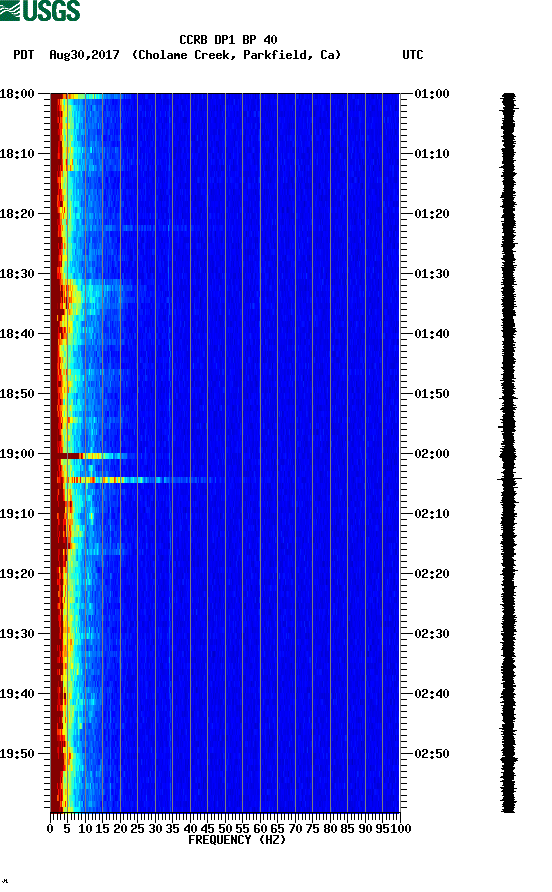Click the 18:40 PDT time label
The width and height of the screenshot is (552, 892).
pyautogui.click(x=18, y=334)
